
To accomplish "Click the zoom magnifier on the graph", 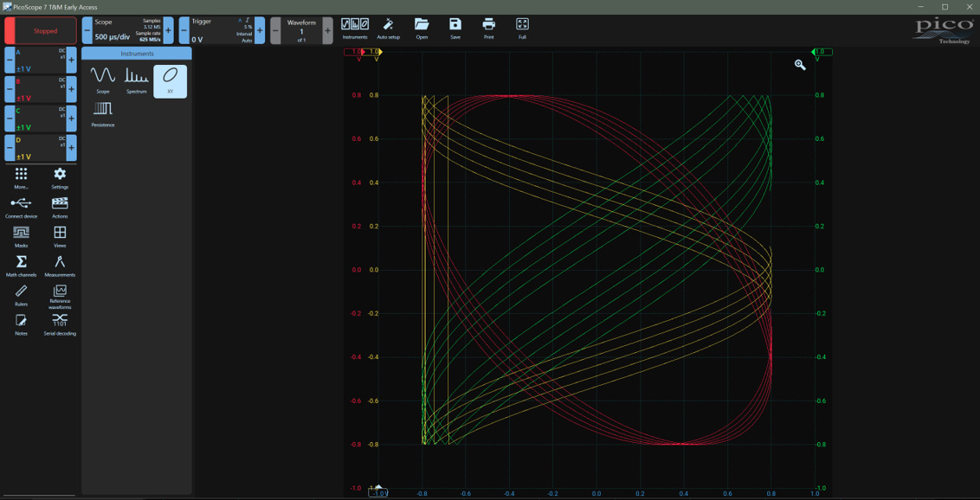I will (800, 65).
